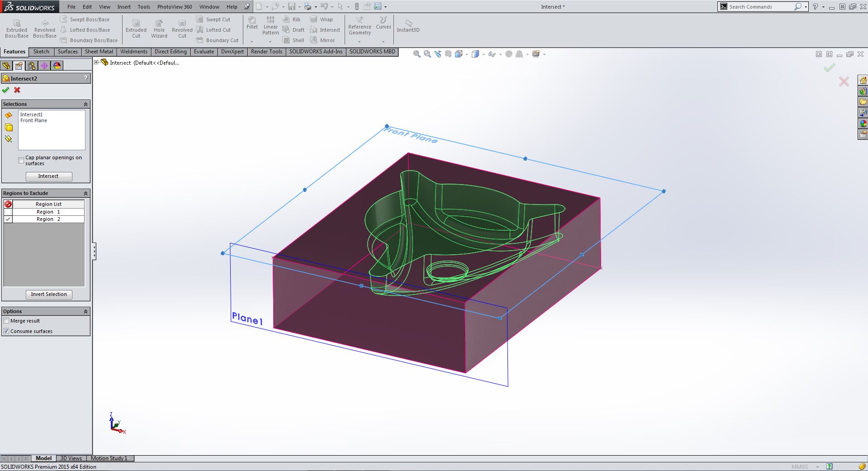Uncheck the Consume surfaces option

6,331
